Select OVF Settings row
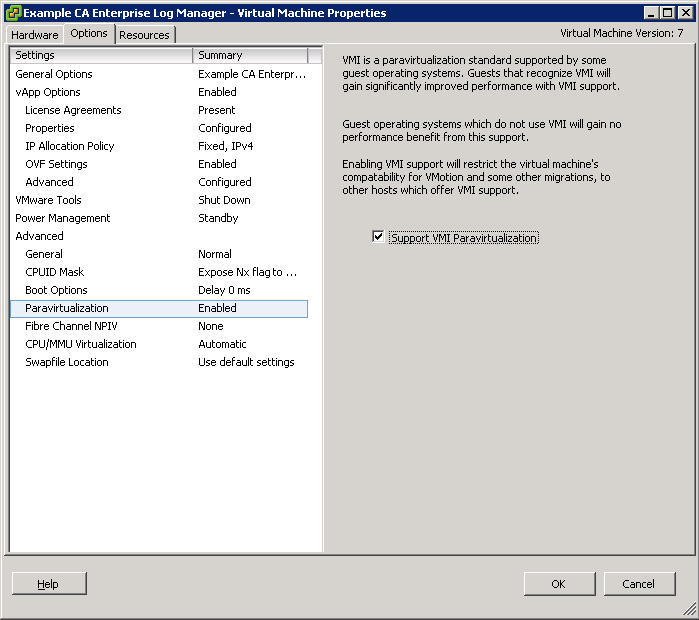The width and height of the screenshot is (699, 620). point(56,164)
